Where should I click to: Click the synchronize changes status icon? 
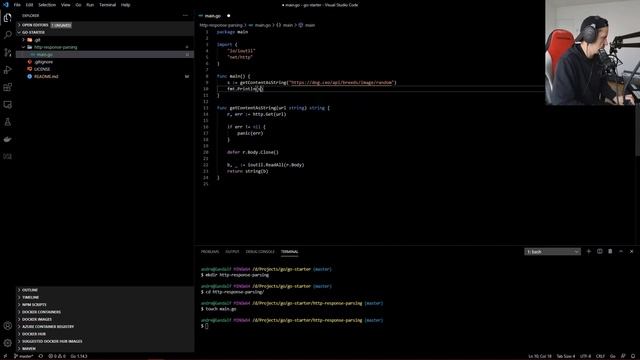click(40, 356)
